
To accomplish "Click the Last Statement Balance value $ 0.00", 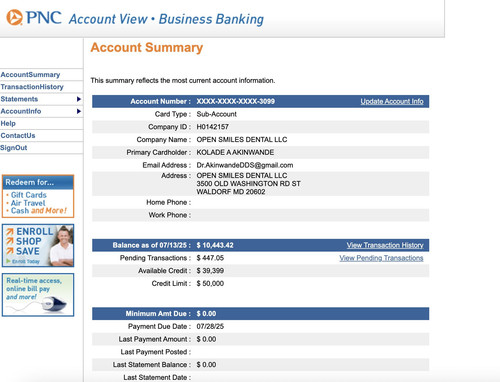I will pos(206,365).
